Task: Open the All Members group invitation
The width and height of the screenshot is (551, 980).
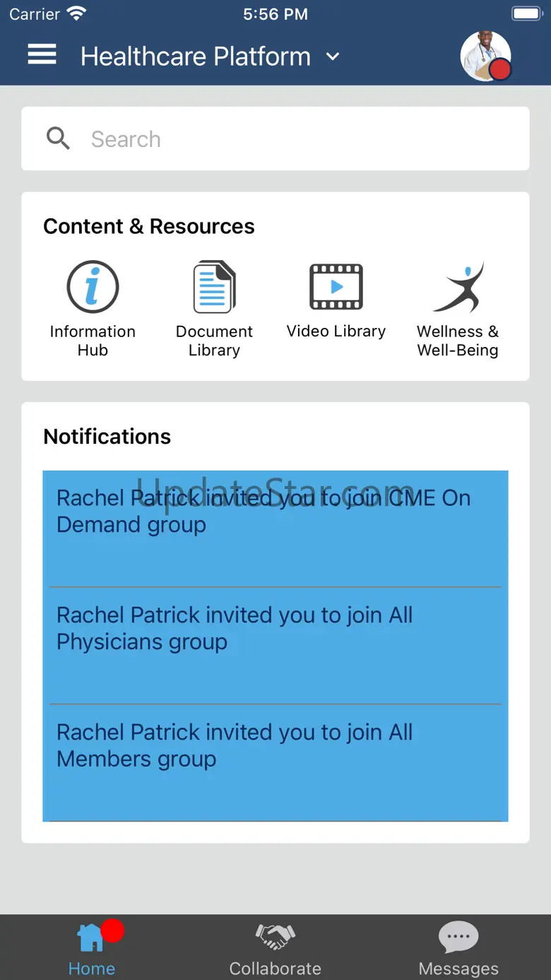Action: point(275,762)
